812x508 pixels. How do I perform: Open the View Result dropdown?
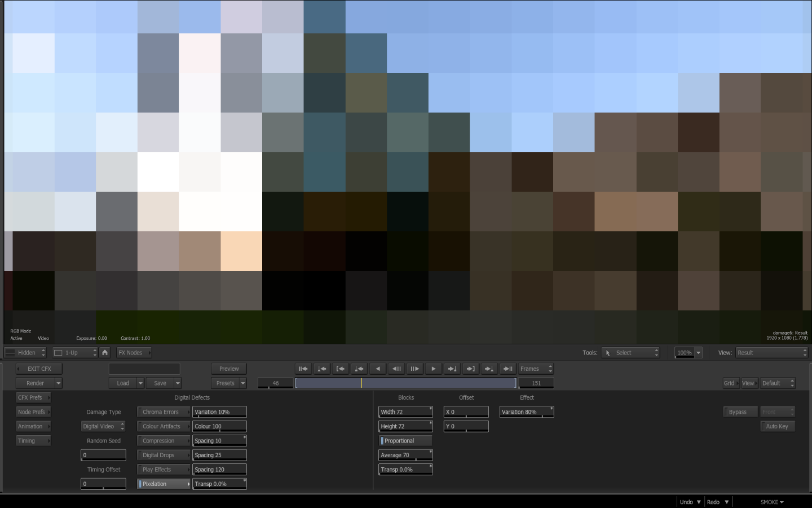[771, 353]
